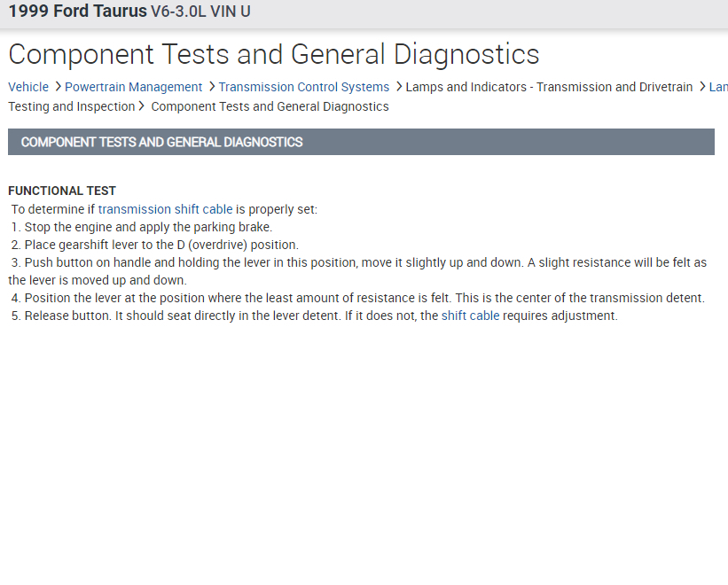
Task: Click the cut-off breadcrumb at right edge
Action: tap(718, 87)
